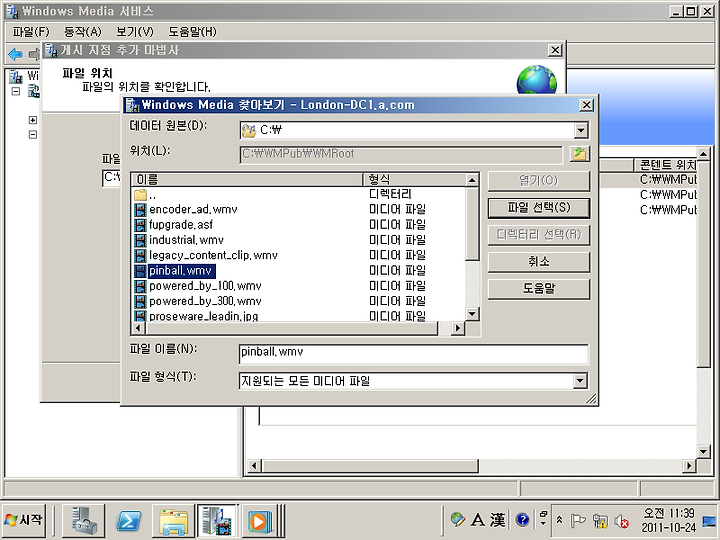
Task: Select the proseware_leadin.jpg file icon
Action: coord(140,316)
